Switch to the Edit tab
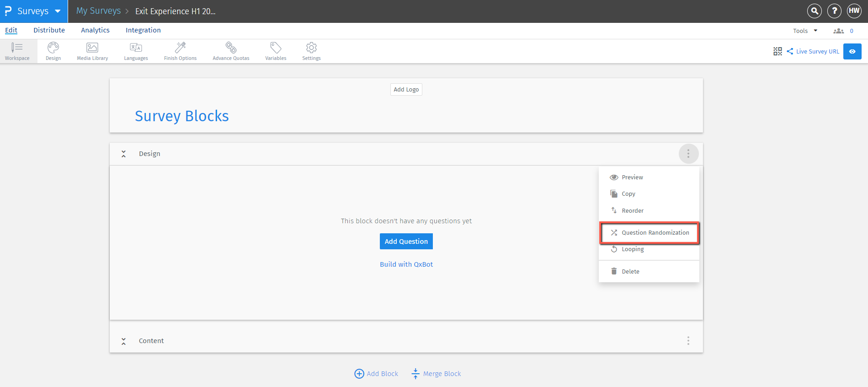Screen dimensions: 868x387 (x=11, y=30)
